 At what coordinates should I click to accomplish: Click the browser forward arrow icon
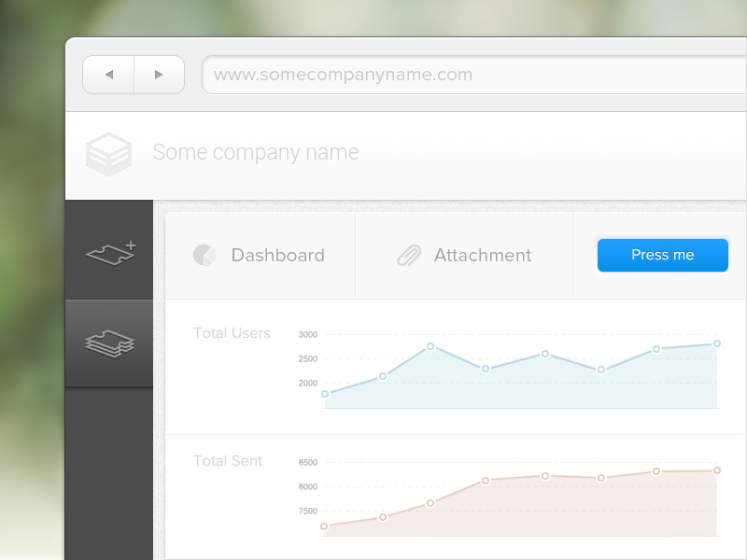(x=159, y=75)
